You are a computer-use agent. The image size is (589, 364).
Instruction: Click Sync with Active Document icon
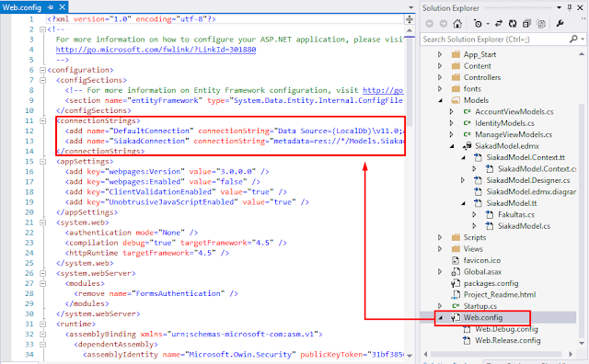point(499,24)
